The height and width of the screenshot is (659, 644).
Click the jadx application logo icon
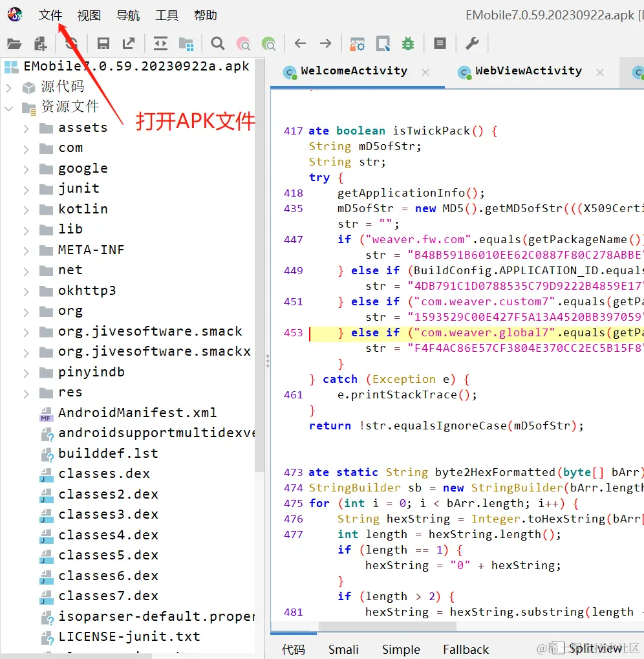15,14
